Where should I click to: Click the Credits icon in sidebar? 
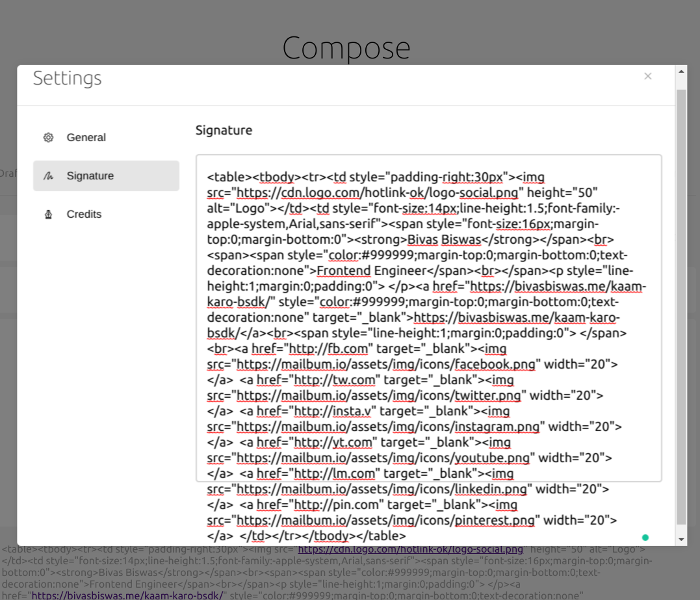(x=48, y=215)
